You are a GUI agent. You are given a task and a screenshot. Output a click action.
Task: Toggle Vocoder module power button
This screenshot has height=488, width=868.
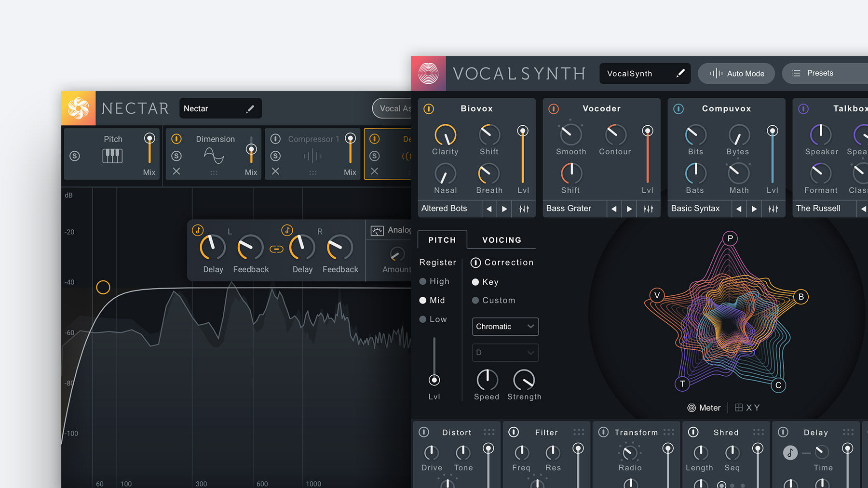coord(554,109)
